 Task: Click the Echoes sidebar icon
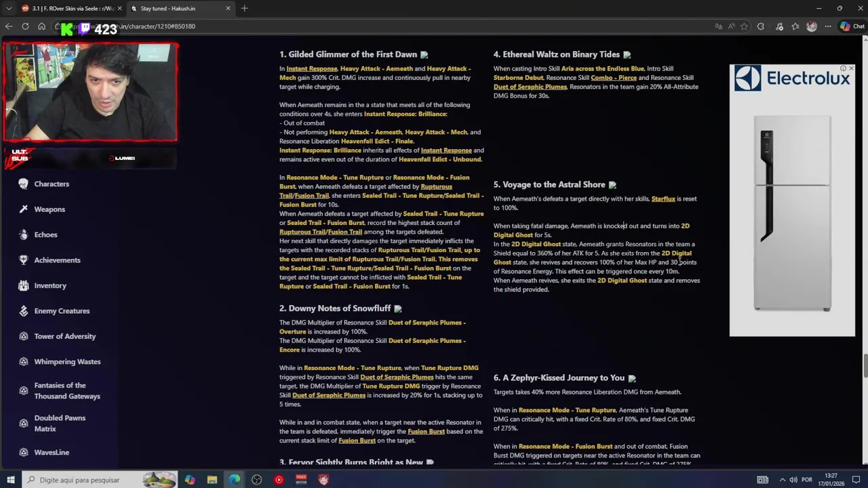(x=24, y=235)
